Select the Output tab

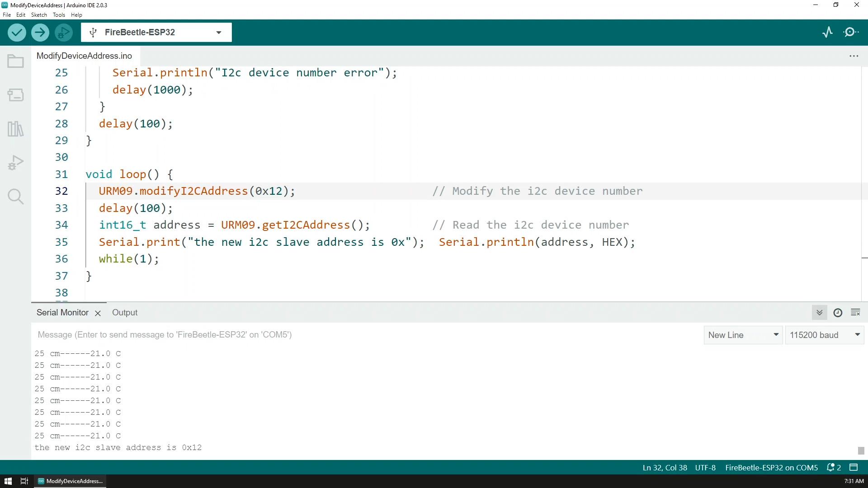point(125,312)
